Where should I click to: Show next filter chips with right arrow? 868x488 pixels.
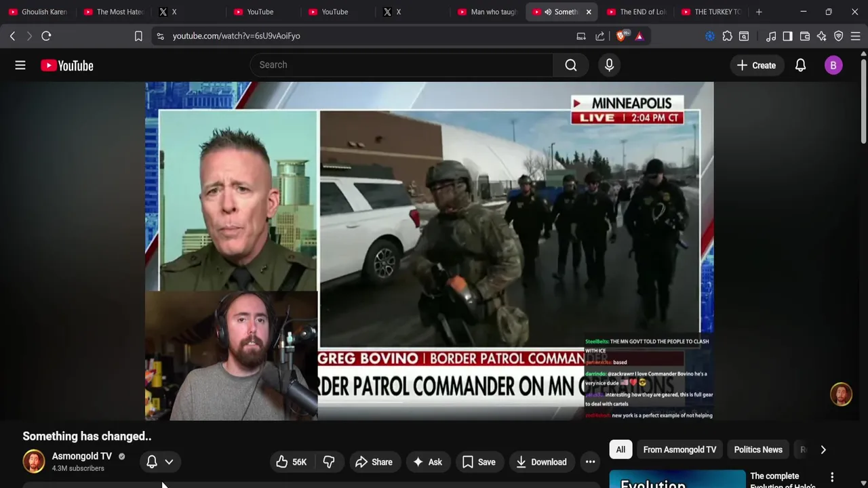pos(823,449)
